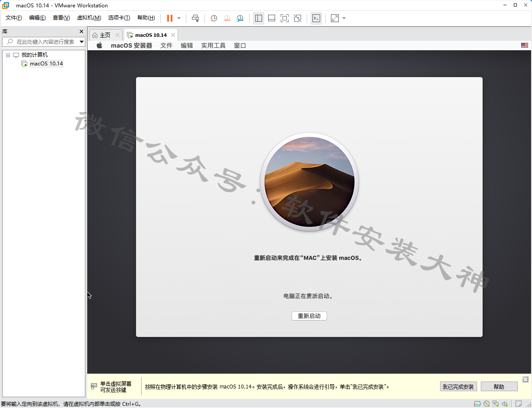Screen dimensions: 532x408
Task: Open the guest 文件 menu in macOS
Action: pyautogui.click(x=166, y=45)
